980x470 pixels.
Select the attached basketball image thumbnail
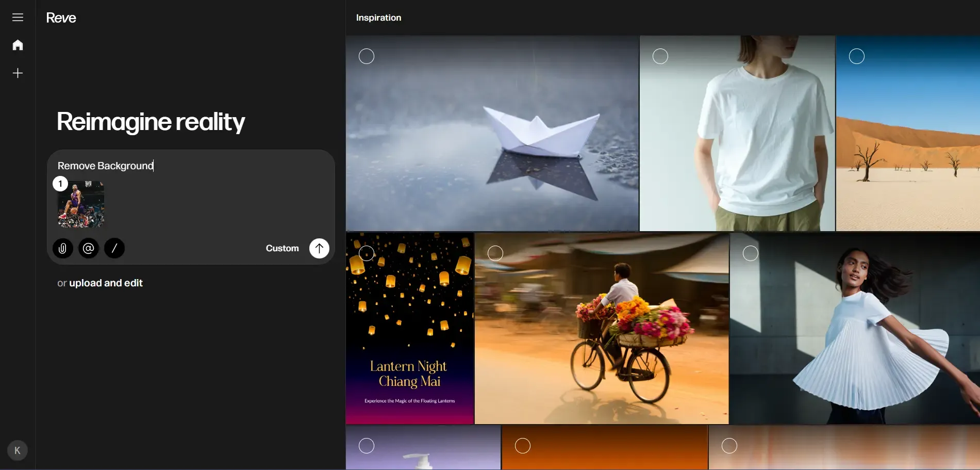click(x=81, y=204)
